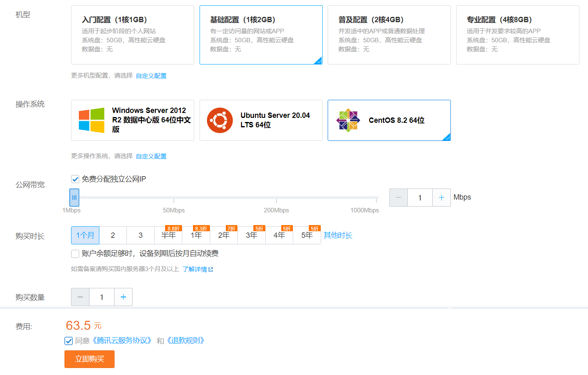Choose the CentOS 8.2 logo icon
Image resolution: width=588 pixels, height=375 pixels.
click(348, 120)
